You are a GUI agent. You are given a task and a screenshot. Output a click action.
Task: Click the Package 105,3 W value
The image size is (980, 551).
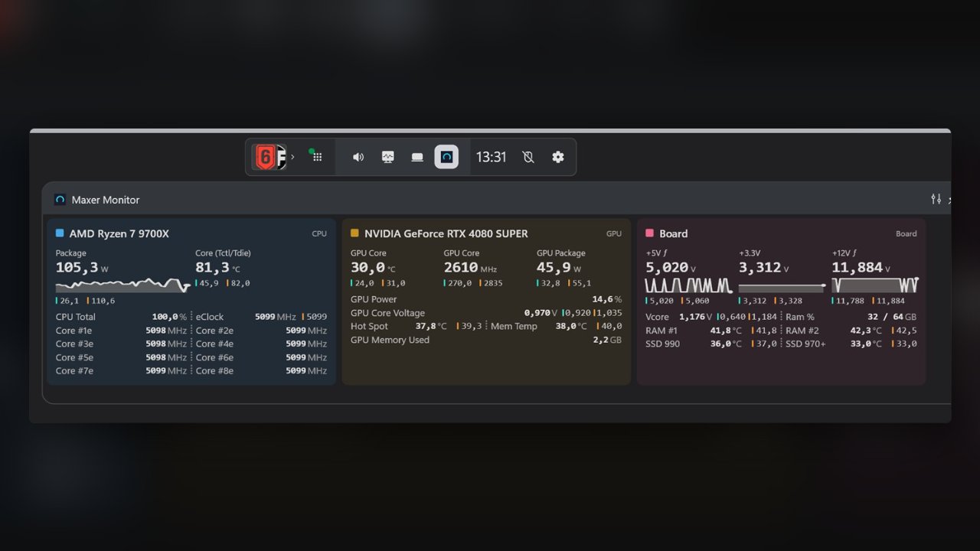tap(82, 268)
